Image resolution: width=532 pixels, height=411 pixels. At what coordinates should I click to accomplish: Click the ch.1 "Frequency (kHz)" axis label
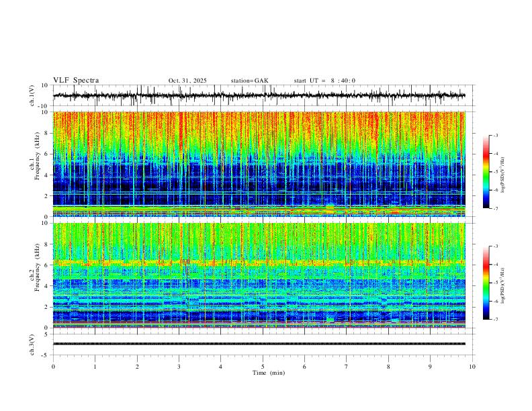(37, 154)
